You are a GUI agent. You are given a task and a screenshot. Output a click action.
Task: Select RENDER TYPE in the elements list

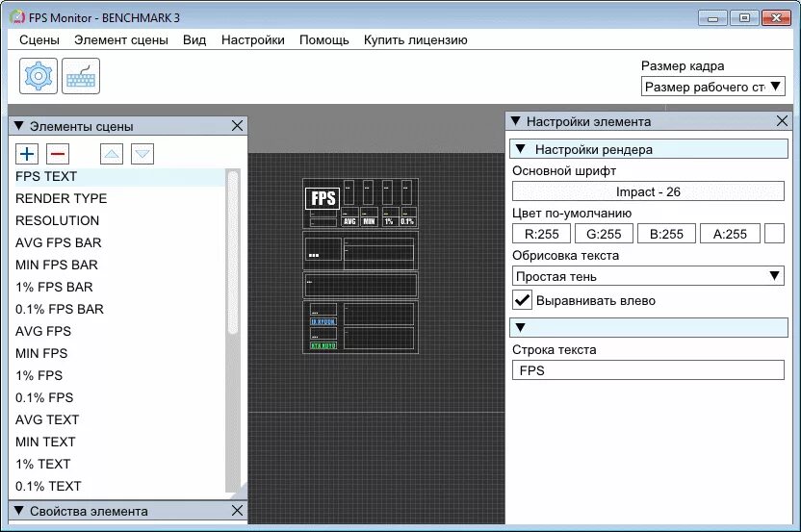120,198
